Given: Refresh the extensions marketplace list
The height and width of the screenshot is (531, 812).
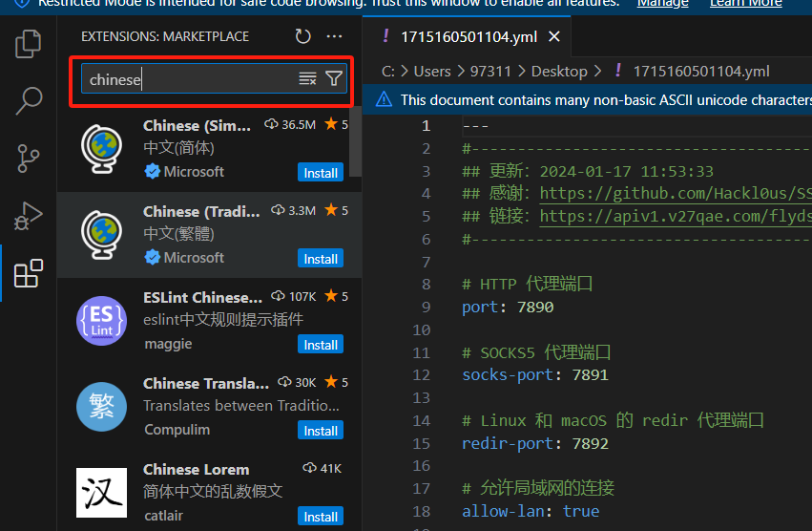Looking at the screenshot, I should 302,36.
